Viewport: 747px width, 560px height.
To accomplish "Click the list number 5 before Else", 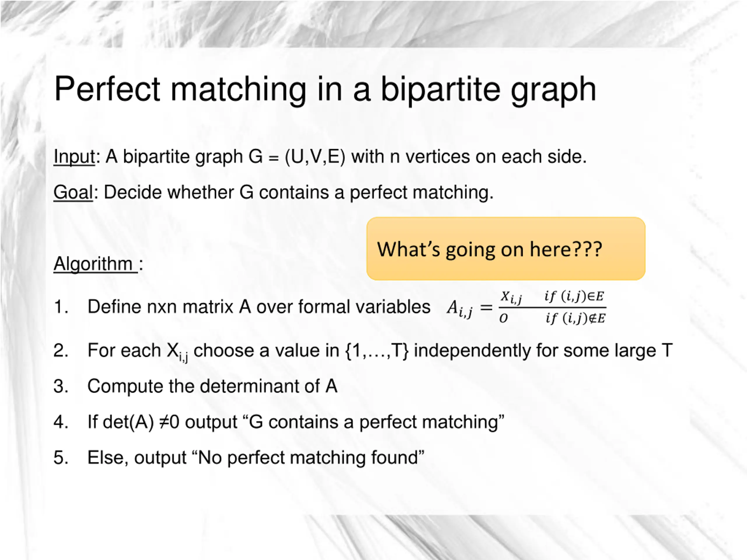I will pyautogui.click(x=61, y=458).
